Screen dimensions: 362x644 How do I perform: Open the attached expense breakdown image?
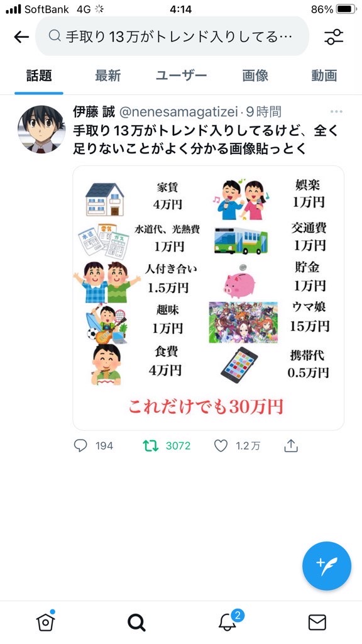pyautogui.click(x=209, y=297)
